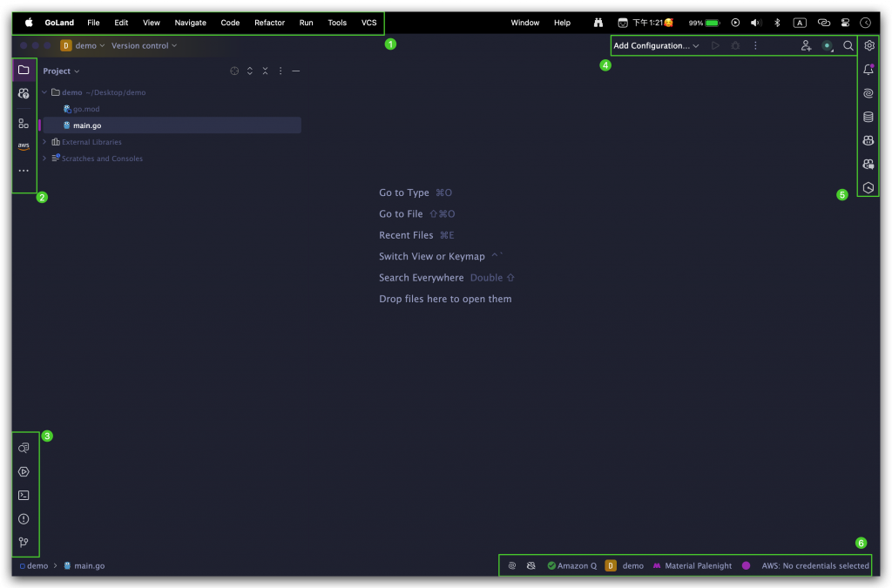892x588 pixels.
Task: Open the Services tool window icon
Action: (x=24, y=471)
